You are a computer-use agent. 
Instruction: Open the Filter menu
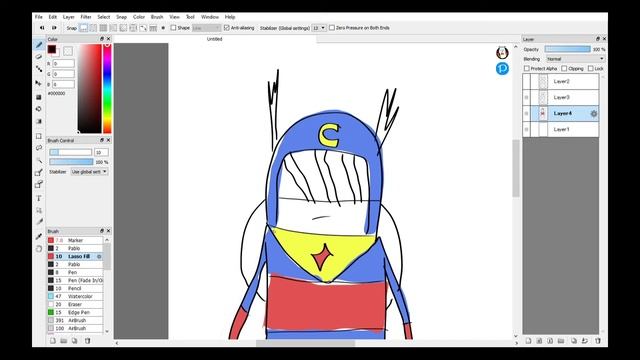tap(86, 17)
